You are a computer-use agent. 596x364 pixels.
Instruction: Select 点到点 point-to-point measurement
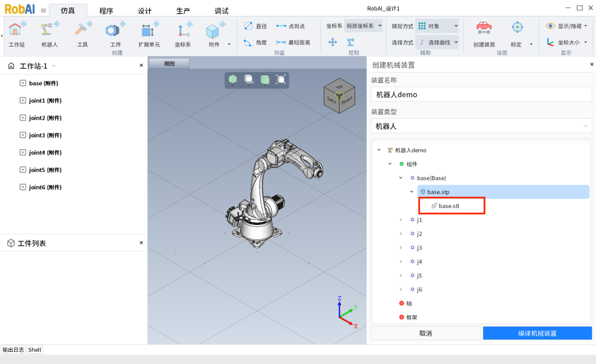point(290,26)
